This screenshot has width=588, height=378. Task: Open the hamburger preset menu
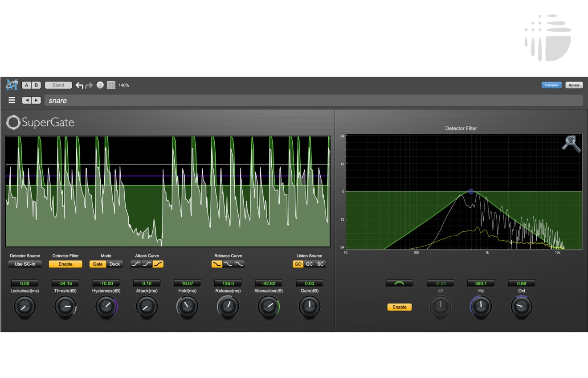coord(12,100)
